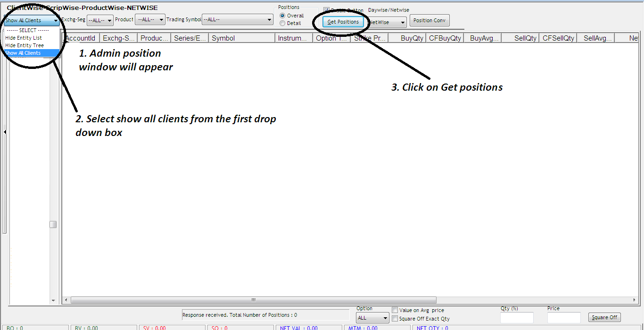Select Show All Clients in dropdown list

tap(23, 53)
